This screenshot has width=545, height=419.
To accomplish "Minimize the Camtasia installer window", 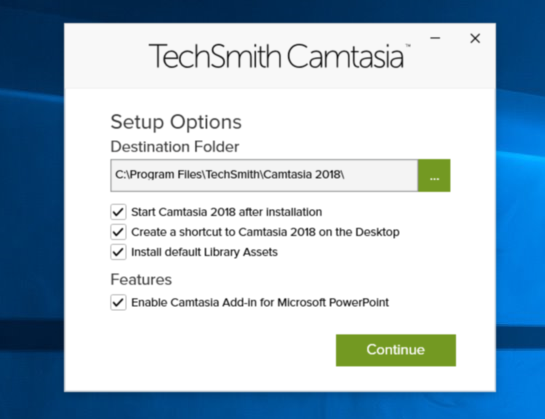I will point(435,38).
